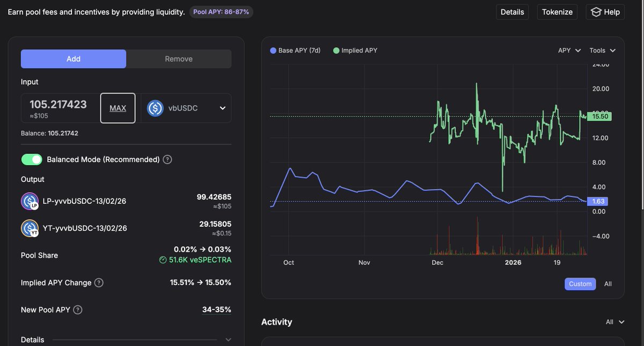This screenshot has width=644, height=346.
Task: Click the LP-yvvbUSDC token icon
Action: [30, 201]
